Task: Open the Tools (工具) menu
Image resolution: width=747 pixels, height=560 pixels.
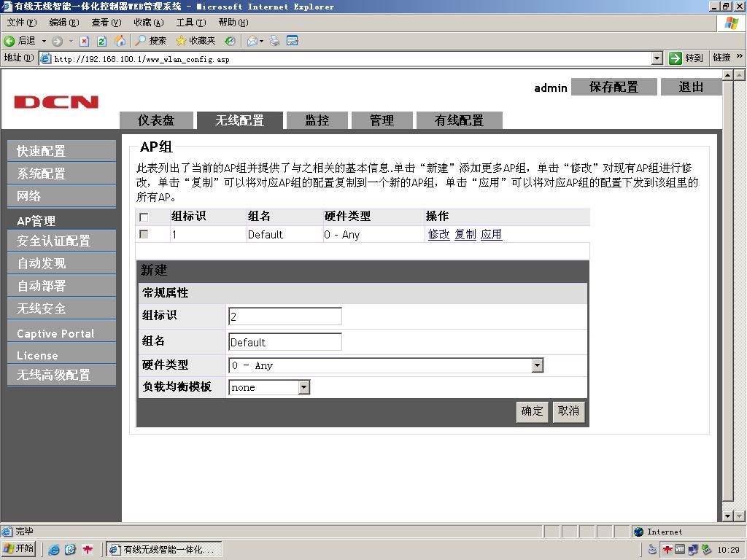Action: (x=191, y=23)
